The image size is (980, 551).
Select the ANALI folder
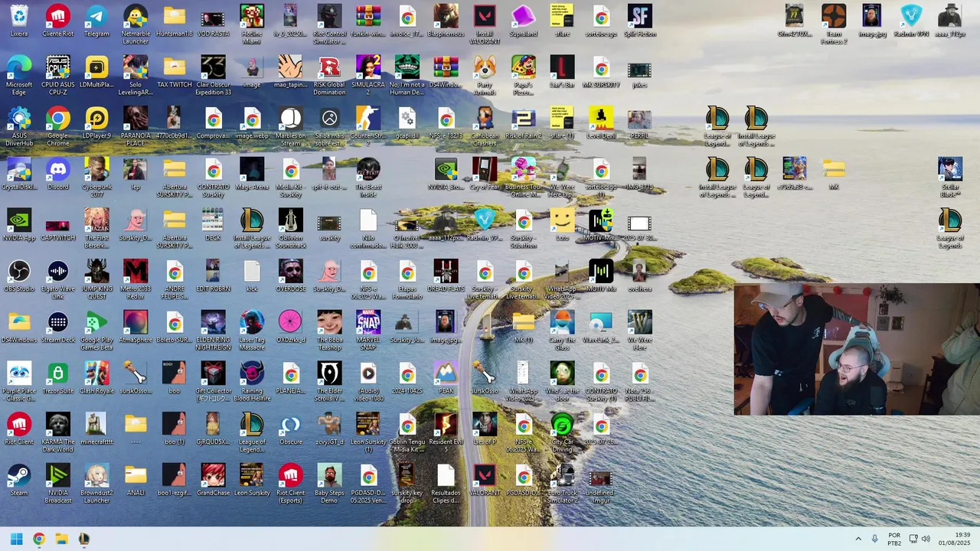(x=136, y=481)
